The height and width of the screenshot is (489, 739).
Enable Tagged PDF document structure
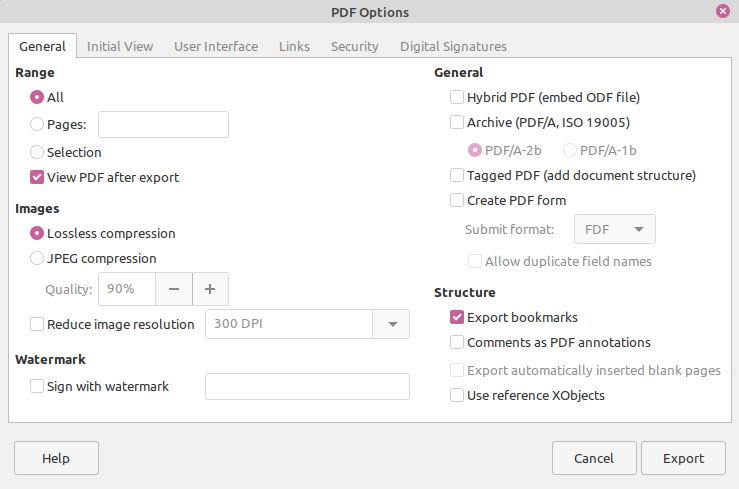[458, 175]
